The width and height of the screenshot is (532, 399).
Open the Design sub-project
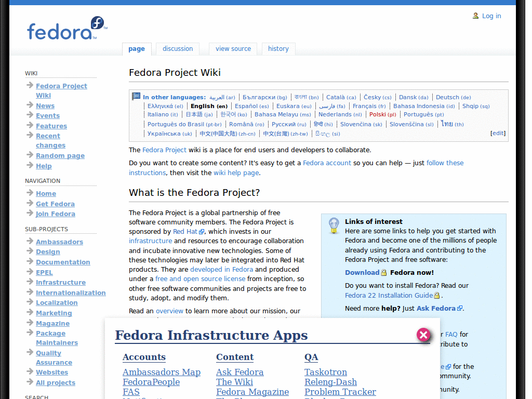(48, 252)
